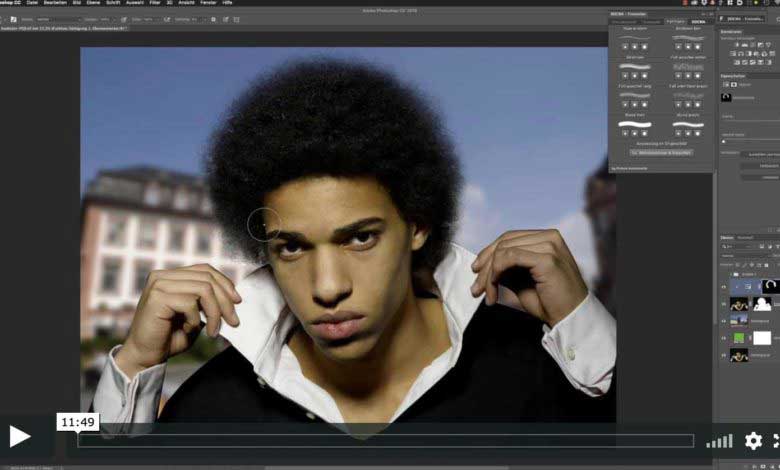Click Levels adjustment icon in Korrekturen
The height and width of the screenshot is (470, 780).
pos(745,45)
